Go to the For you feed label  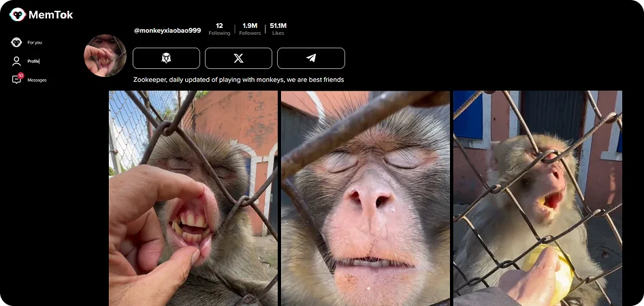click(35, 42)
